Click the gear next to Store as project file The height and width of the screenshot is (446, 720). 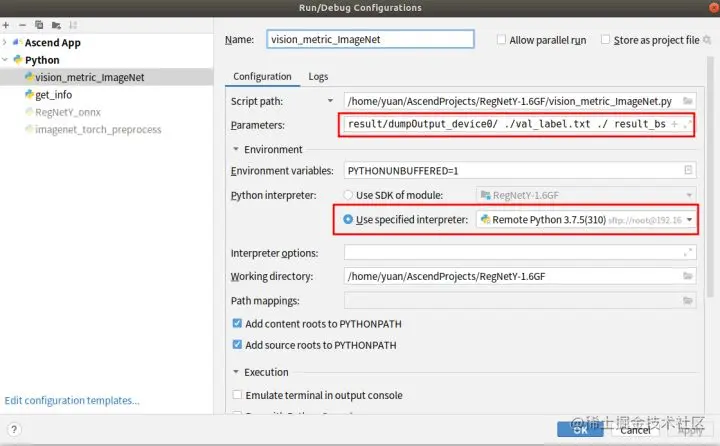point(707,40)
